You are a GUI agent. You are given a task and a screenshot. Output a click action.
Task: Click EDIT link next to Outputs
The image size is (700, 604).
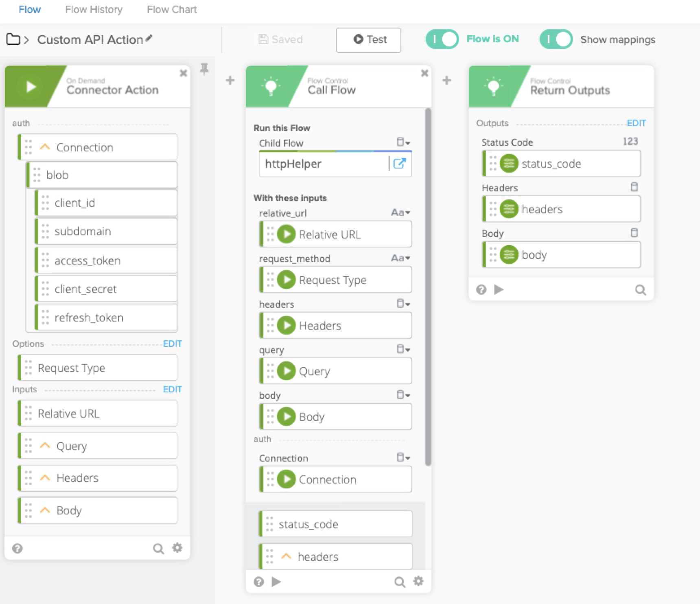pyautogui.click(x=636, y=123)
